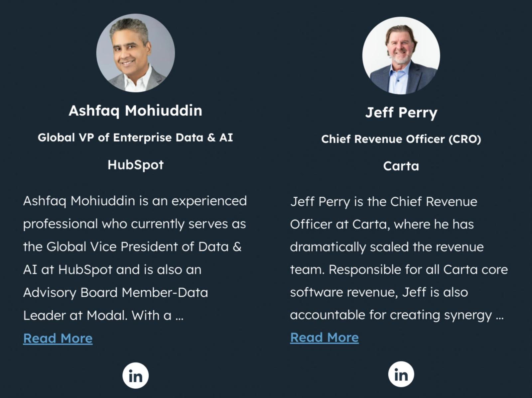Image resolution: width=532 pixels, height=398 pixels.
Task: Open Read More under Ashfaq's bio
Action: (x=58, y=338)
